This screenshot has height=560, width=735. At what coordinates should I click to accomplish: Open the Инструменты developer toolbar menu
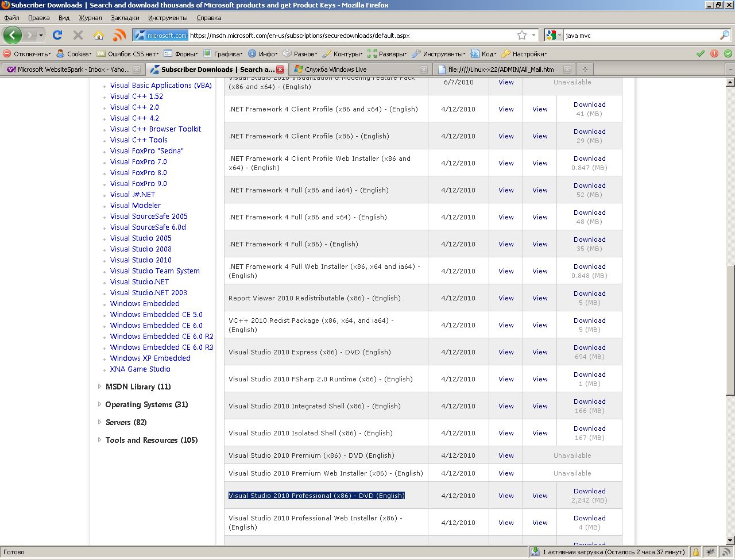pos(439,53)
